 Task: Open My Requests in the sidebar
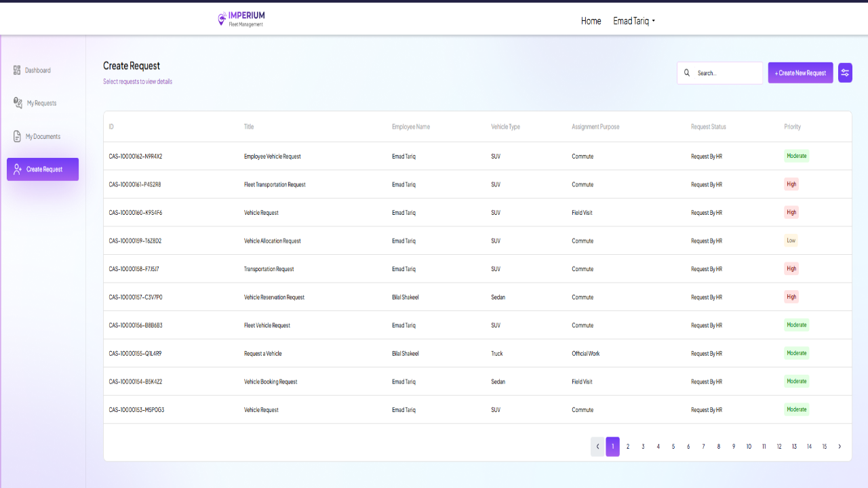coord(43,103)
